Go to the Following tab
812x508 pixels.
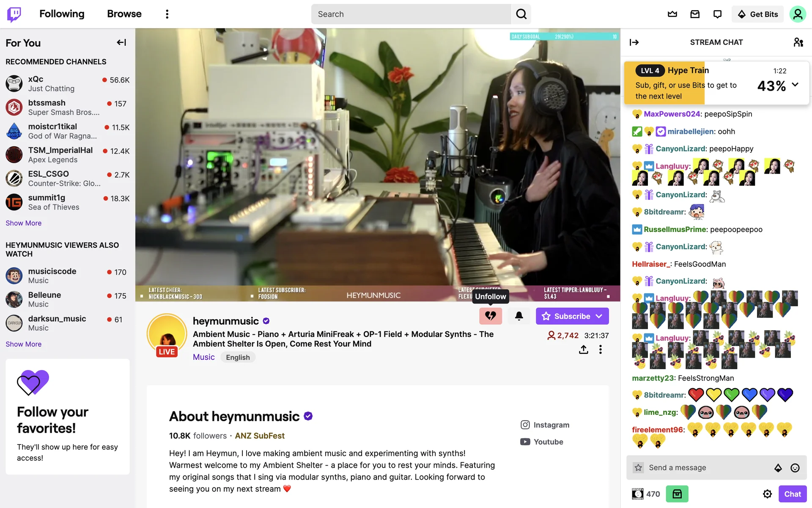pos(62,14)
